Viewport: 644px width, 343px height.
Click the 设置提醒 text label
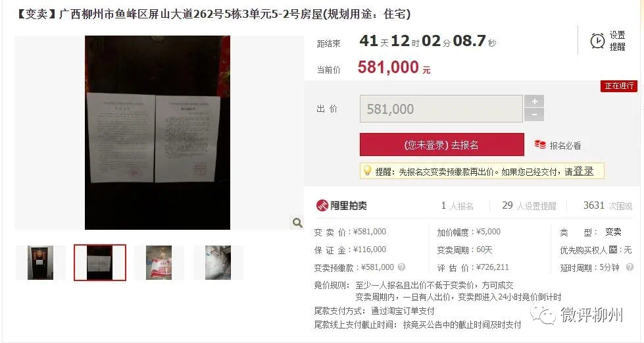617,41
